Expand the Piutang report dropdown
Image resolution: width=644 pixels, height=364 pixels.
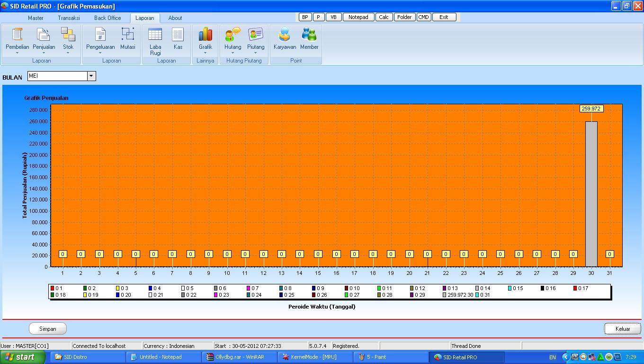coord(256,53)
